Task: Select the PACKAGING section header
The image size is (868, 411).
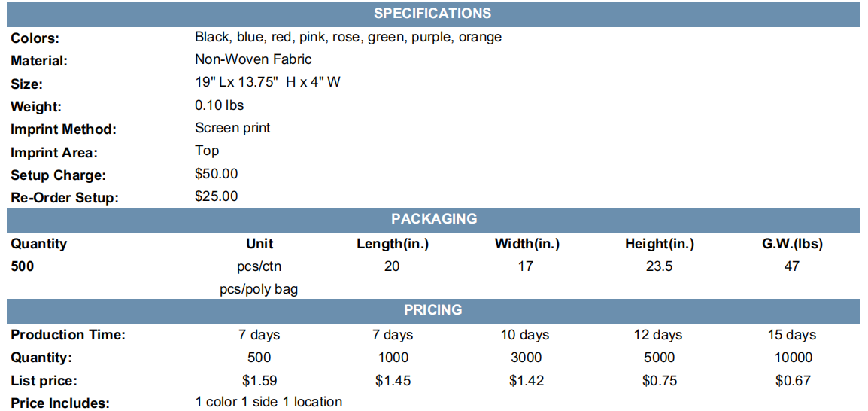Action: click(x=433, y=219)
